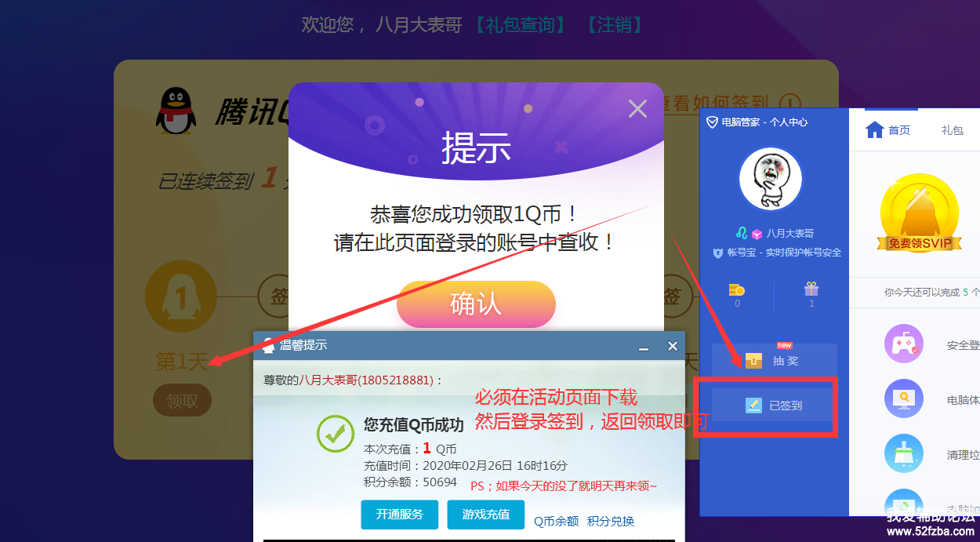Image resolution: width=980 pixels, height=542 pixels.
Task: Close the purple 提示 popup
Action: 637,108
